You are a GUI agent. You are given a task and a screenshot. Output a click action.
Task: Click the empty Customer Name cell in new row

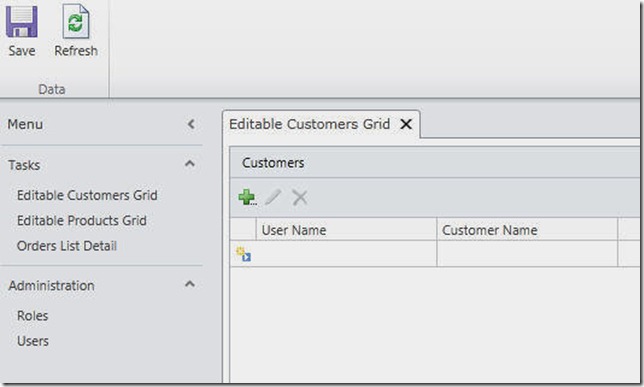tap(527, 254)
